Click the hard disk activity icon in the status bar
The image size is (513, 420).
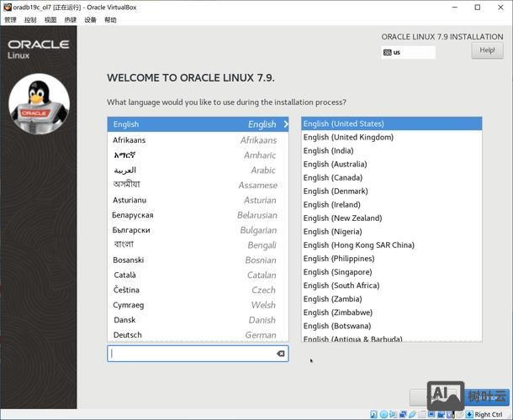point(374,414)
